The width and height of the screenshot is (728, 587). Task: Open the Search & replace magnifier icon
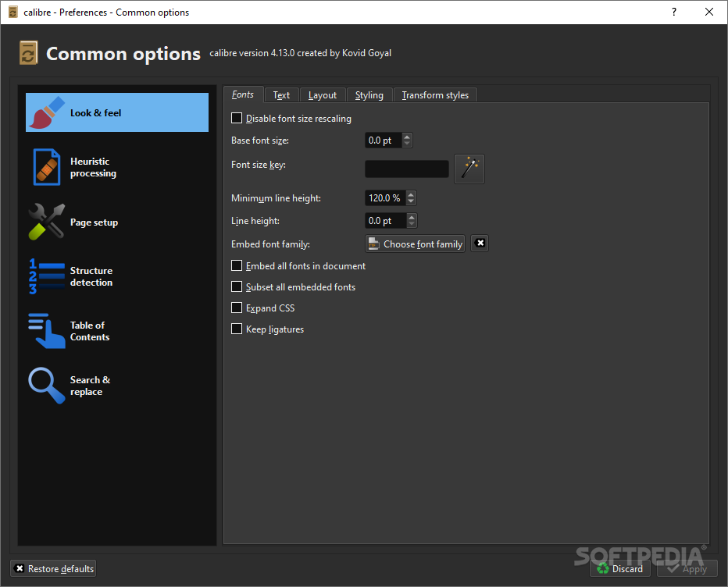click(46, 386)
